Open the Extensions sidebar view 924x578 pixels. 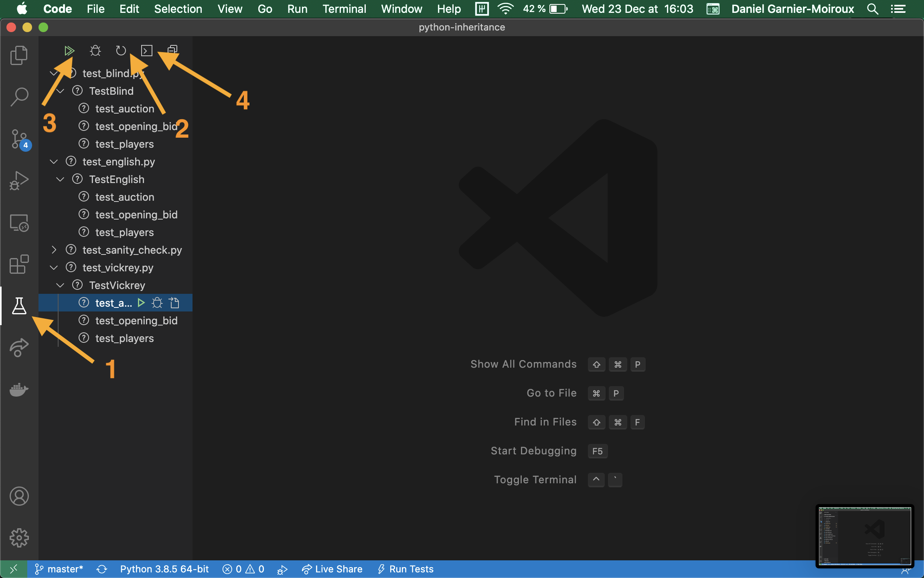tap(19, 265)
